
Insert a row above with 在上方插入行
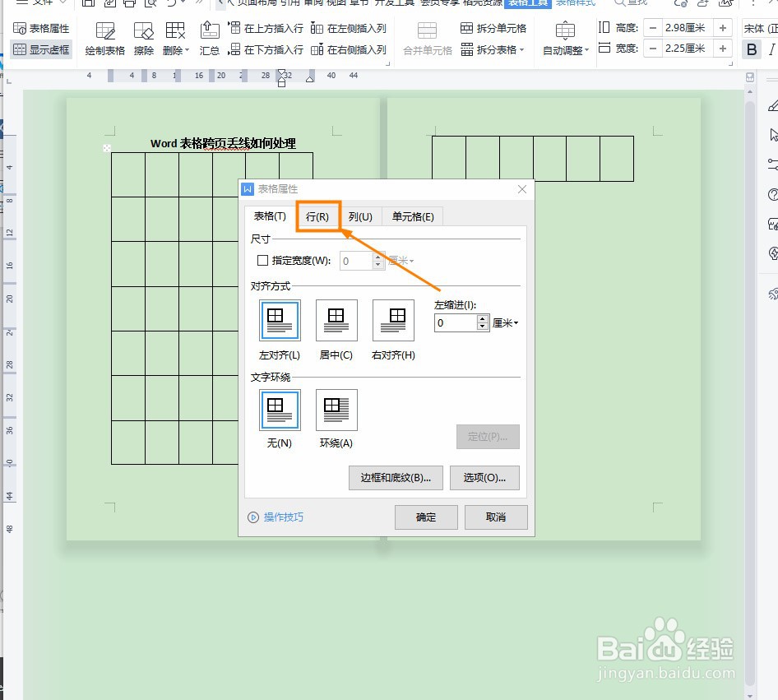click(266, 28)
